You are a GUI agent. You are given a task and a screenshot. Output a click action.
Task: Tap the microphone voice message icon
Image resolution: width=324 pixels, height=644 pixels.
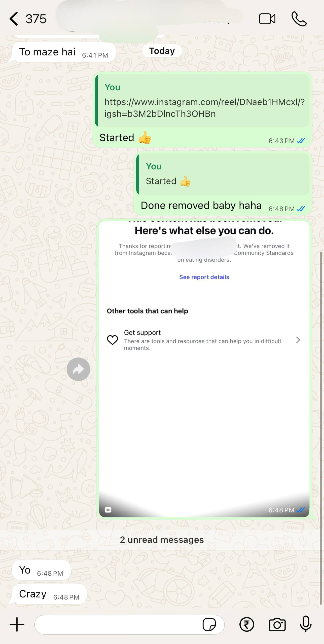click(x=306, y=624)
